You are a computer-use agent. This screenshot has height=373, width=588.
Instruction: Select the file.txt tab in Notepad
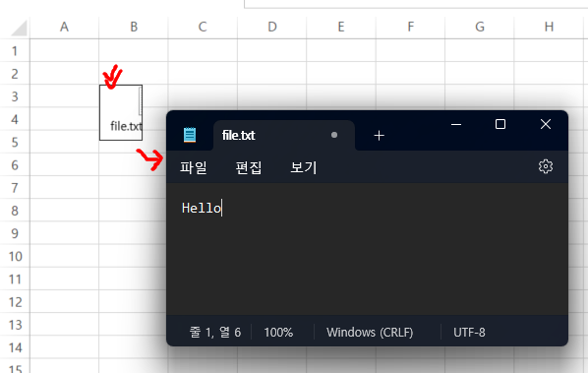[x=283, y=135]
